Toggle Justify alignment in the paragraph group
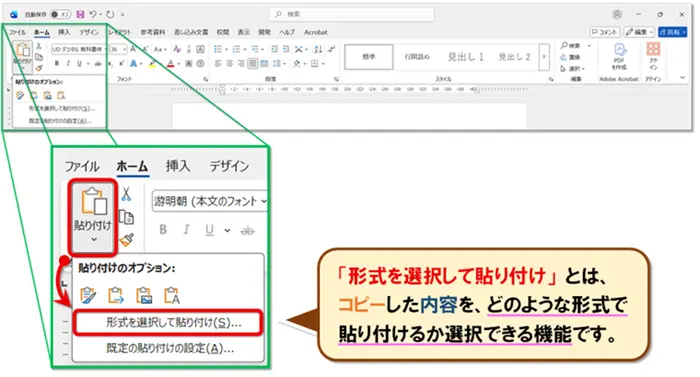 point(253,64)
